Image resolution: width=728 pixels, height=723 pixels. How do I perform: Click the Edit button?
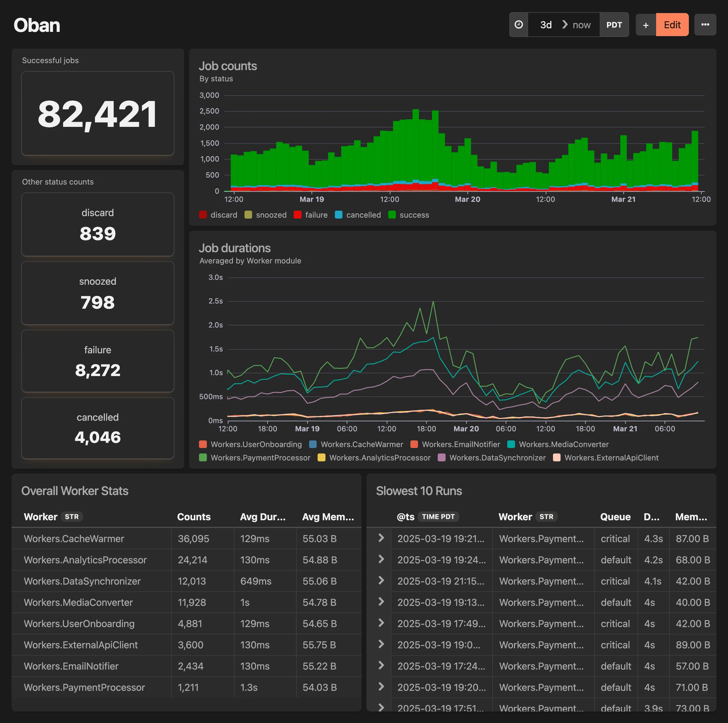(672, 25)
